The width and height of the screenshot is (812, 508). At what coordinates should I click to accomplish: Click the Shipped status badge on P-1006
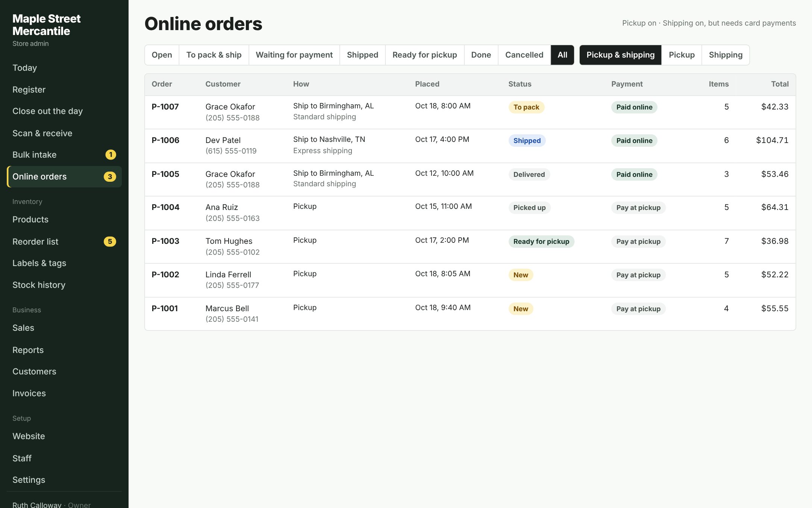coord(527,141)
